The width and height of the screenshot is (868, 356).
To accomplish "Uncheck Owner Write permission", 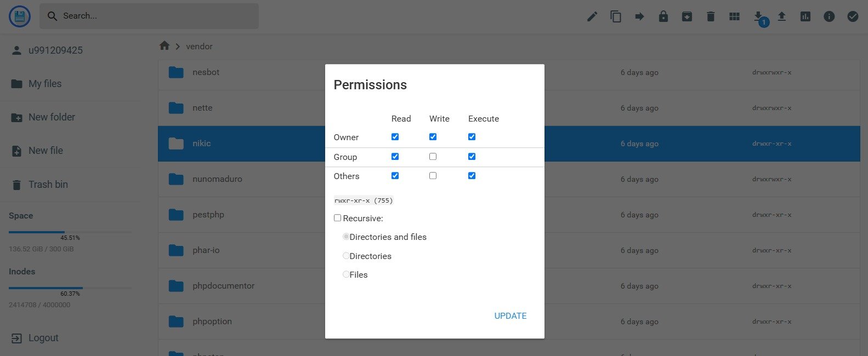I will pos(433,137).
